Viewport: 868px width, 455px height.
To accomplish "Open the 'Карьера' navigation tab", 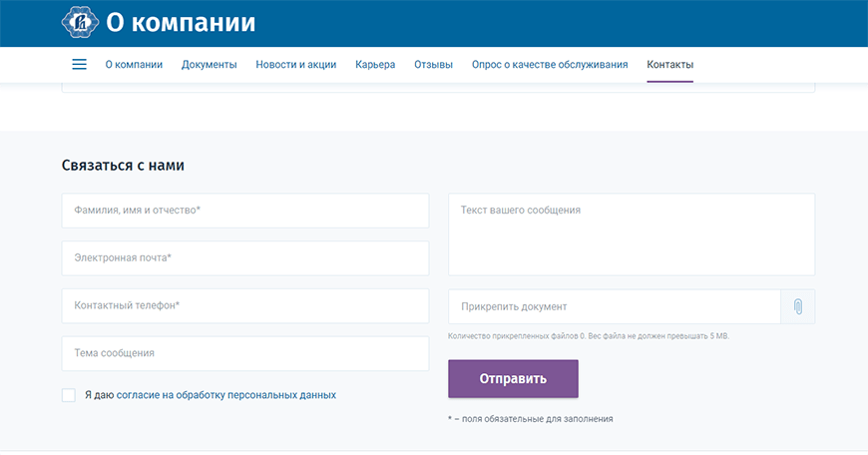I will [375, 65].
